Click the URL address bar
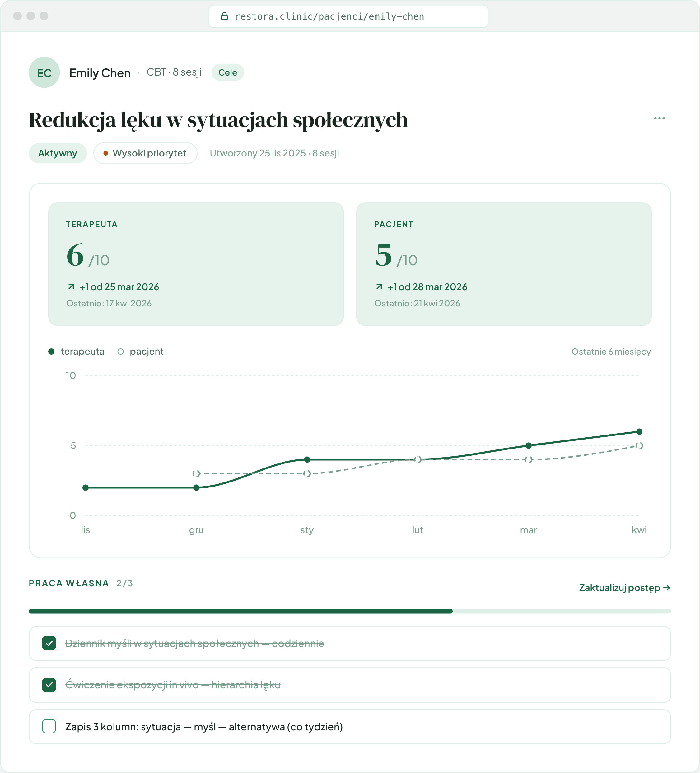 point(348,16)
